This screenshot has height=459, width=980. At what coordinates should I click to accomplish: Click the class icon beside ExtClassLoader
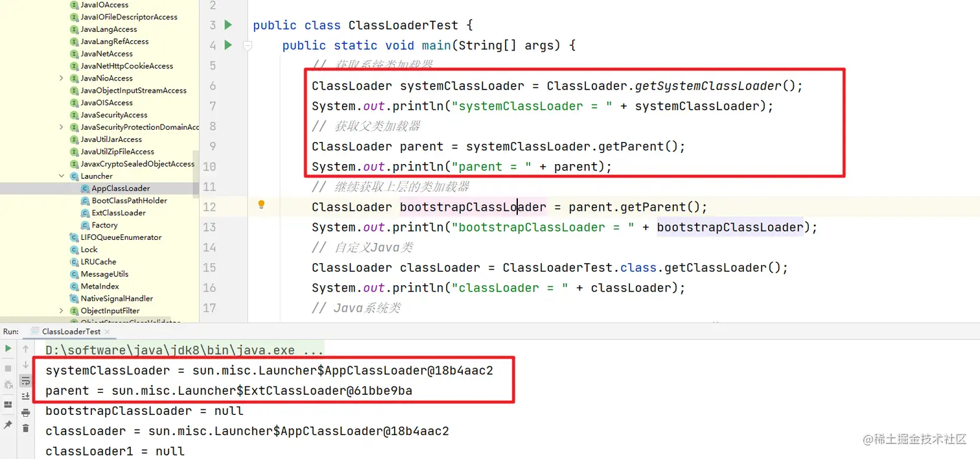[85, 213]
